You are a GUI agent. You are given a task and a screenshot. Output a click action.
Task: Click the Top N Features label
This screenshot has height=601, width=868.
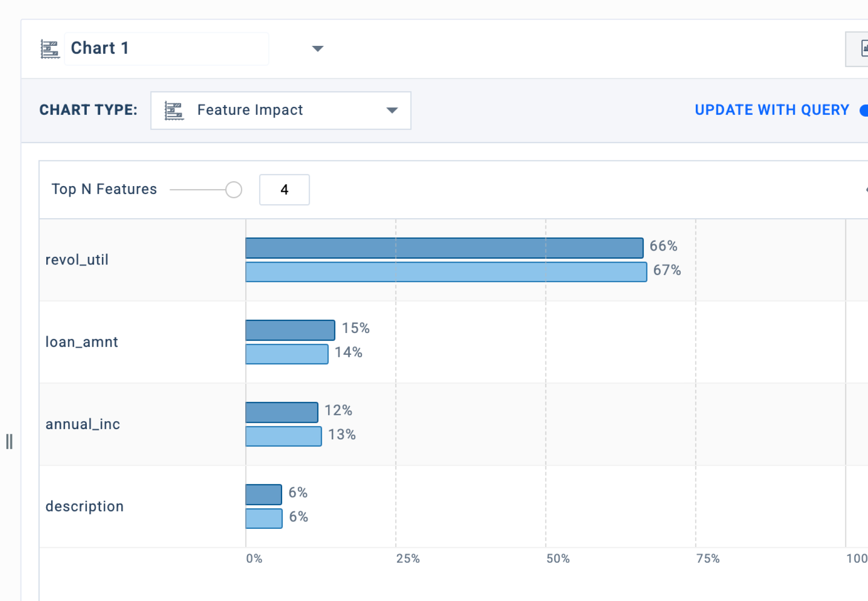pos(104,189)
